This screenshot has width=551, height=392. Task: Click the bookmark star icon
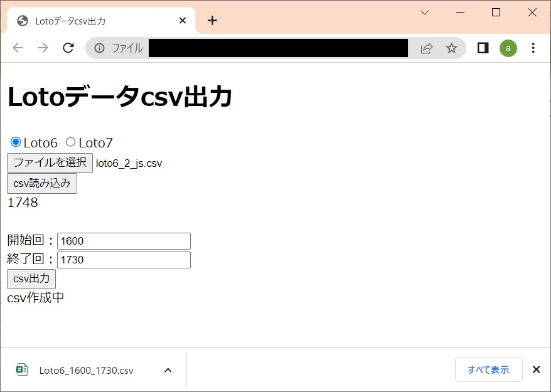point(452,48)
